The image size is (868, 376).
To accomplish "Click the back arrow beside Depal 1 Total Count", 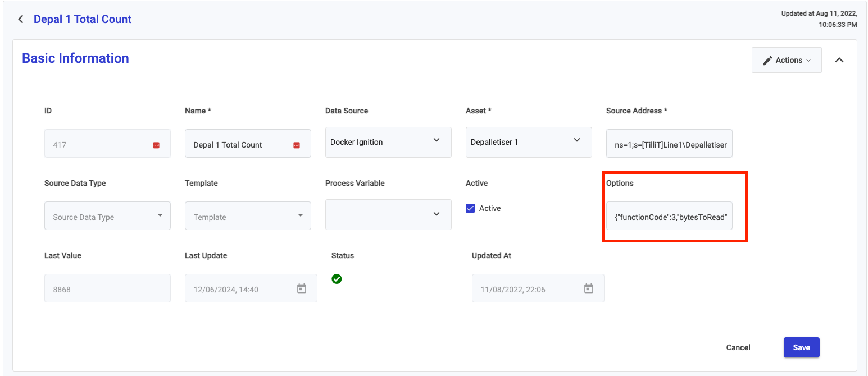I will [x=21, y=19].
